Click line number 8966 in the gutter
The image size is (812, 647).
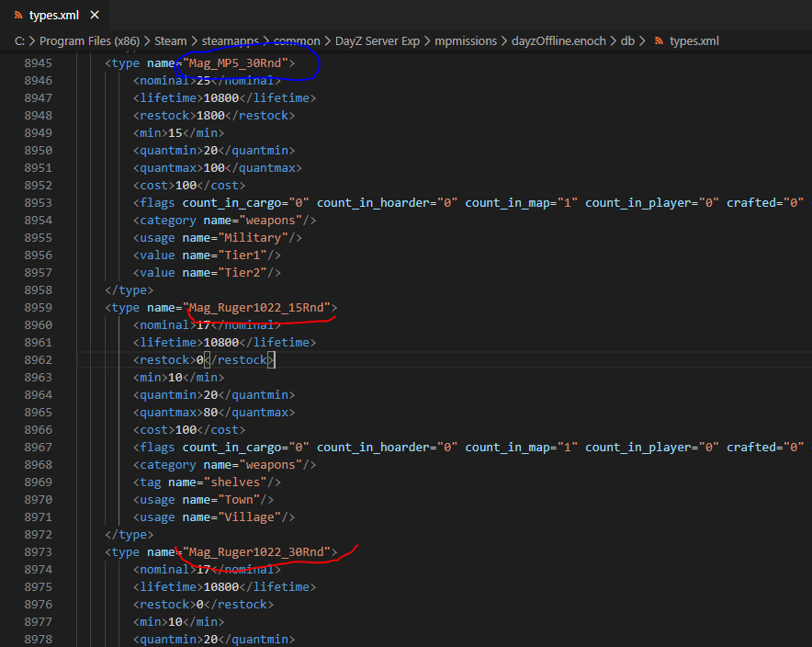(x=39, y=430)
